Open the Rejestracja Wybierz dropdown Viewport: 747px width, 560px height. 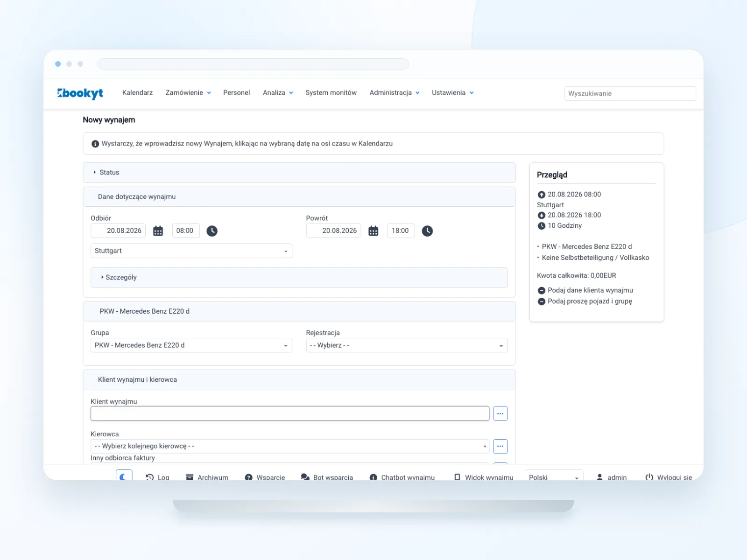pos(407,345)
